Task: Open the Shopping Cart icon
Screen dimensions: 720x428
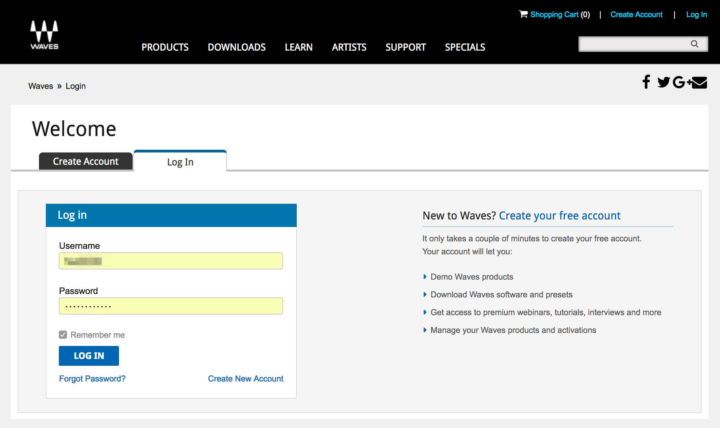Action: tap(523, 14)
